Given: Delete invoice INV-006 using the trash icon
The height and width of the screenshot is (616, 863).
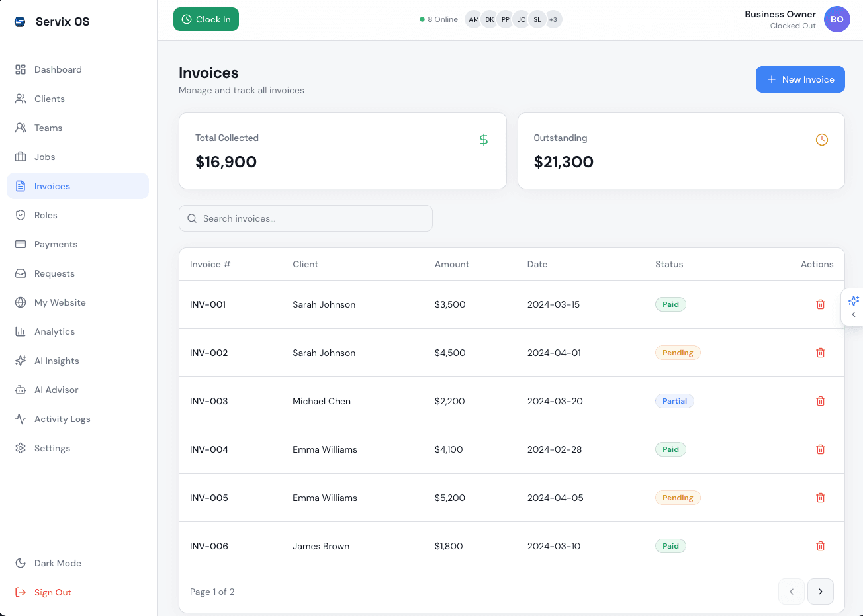Looking at the screenshot, I should tap(821, 546).
